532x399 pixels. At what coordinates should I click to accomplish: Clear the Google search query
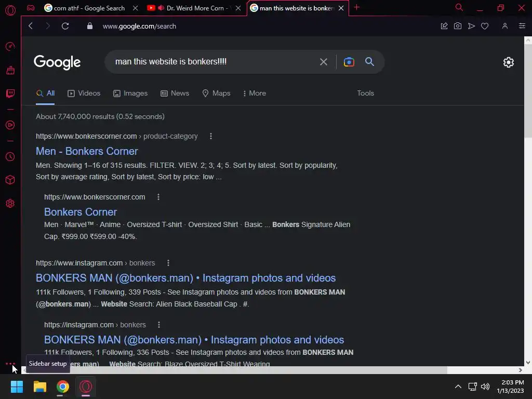click(323, 62)
